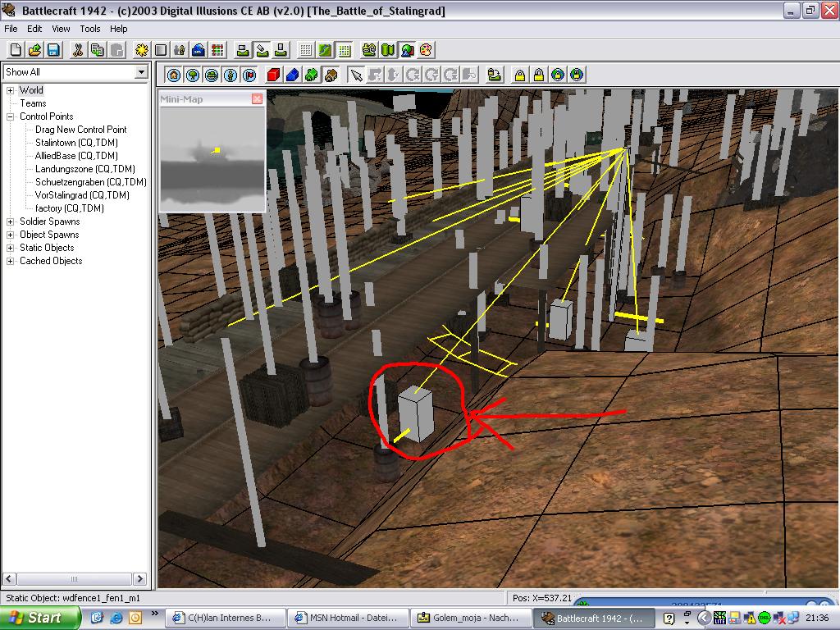Screen dimensions: 840x630
Task: Click the last globe padlock icon
Action: [577, 75]
